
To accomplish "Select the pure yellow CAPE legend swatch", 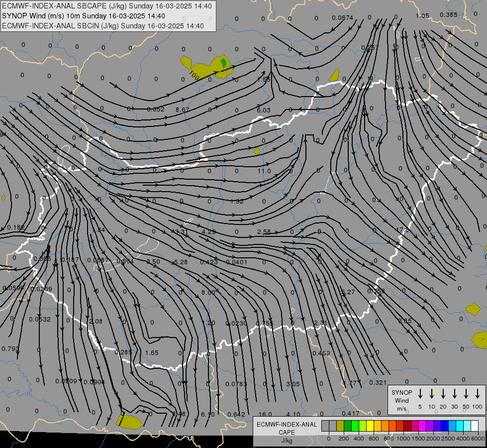I will tap(370, 426).
